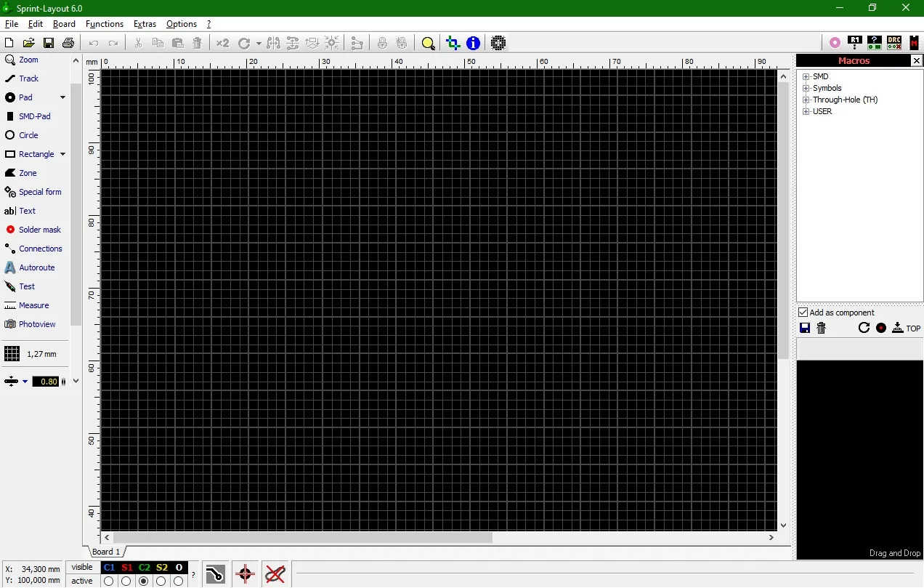Start the Autoroute tool
The width and height of the screenshot is (924, 588).
[30, 267]
